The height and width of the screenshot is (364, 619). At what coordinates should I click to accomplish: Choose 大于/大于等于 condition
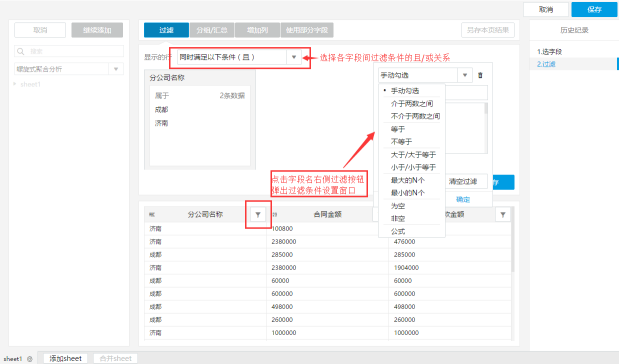412,154
